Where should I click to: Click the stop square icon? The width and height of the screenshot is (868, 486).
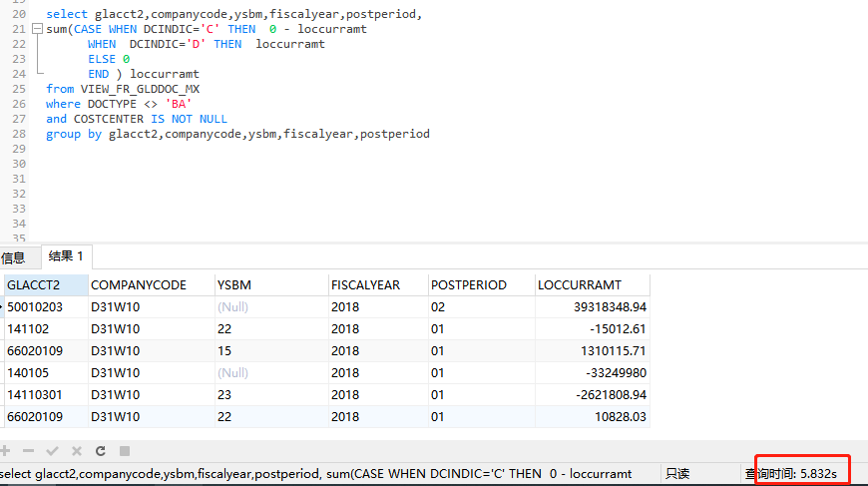(x=125, y=451)
